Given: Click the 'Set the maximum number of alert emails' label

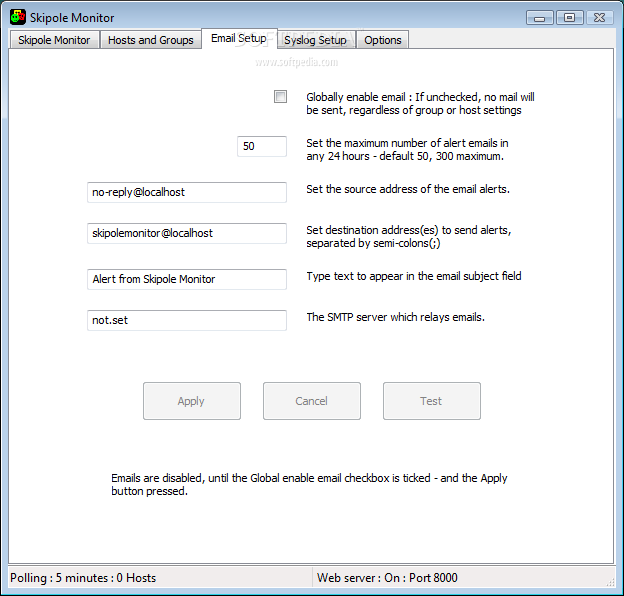Looking at the screenshot, I should click(407, 150).
